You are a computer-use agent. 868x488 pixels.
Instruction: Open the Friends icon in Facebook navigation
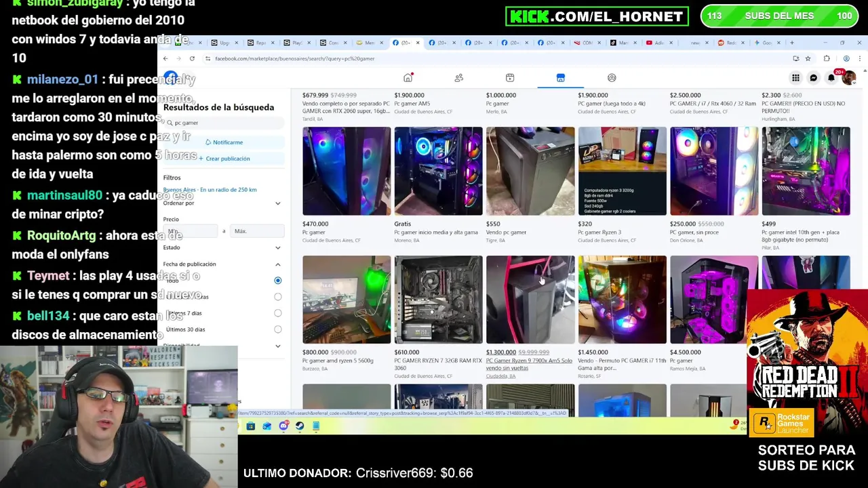[x=459, y=78]
